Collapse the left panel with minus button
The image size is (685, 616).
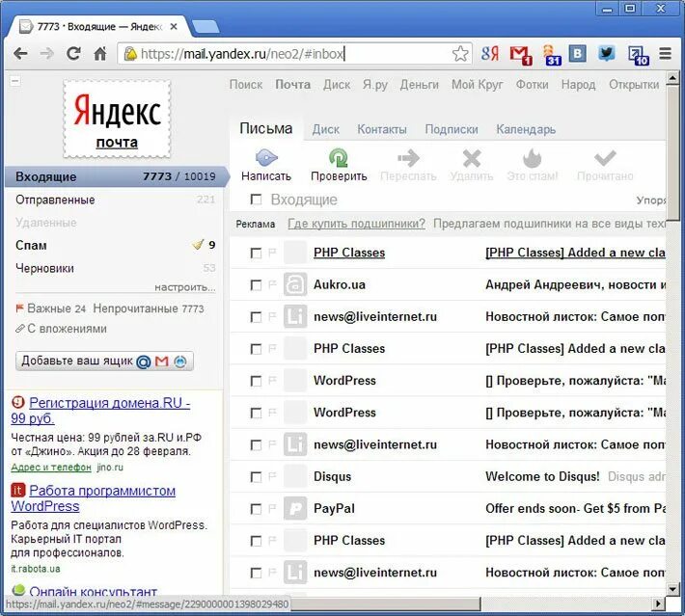(15, 81)
